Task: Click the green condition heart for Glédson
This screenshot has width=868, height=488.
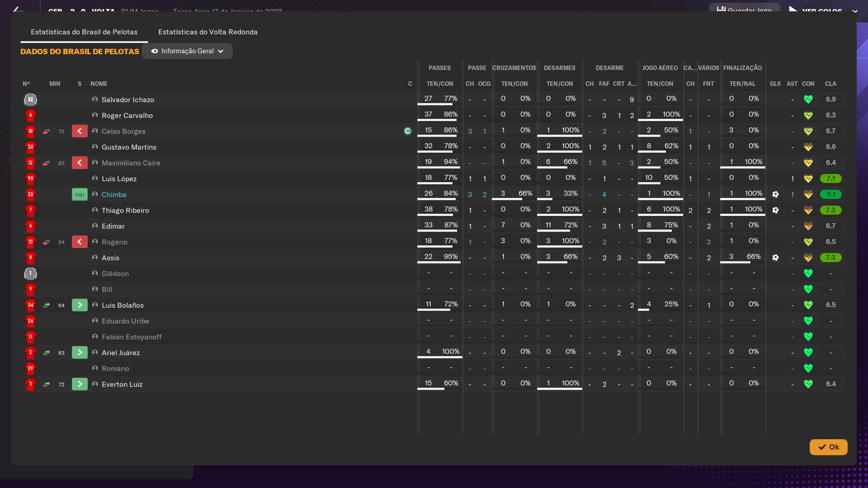Action: (808, 273)
